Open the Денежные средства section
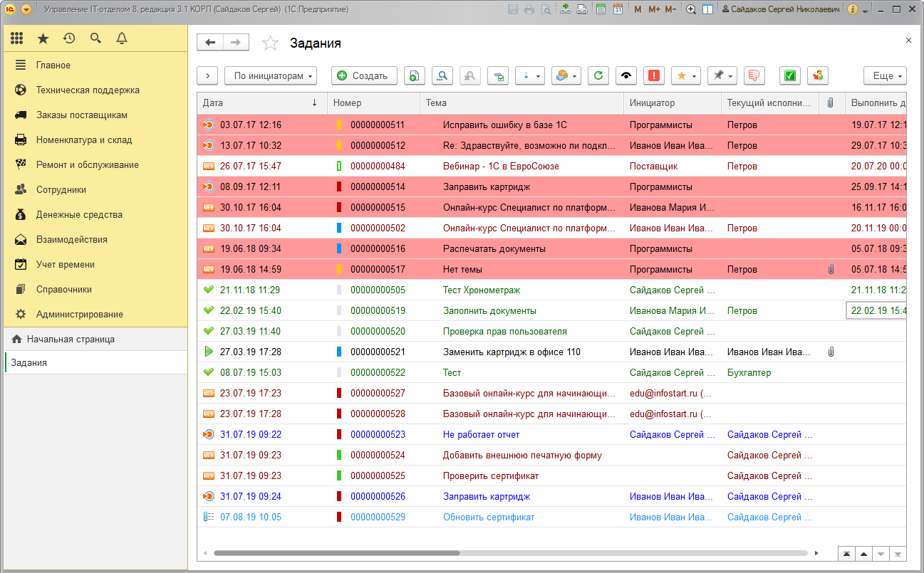The height and width of the screenshot is (573, 924). [95, 214]
